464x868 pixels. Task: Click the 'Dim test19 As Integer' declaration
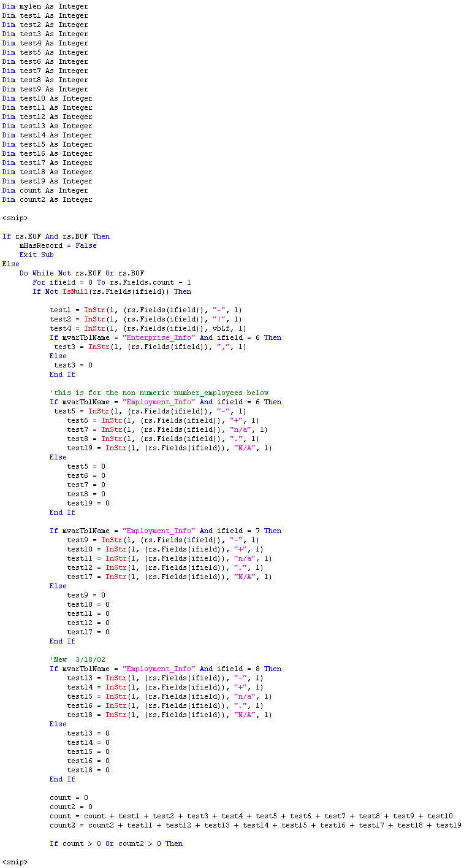pos(47,181)
